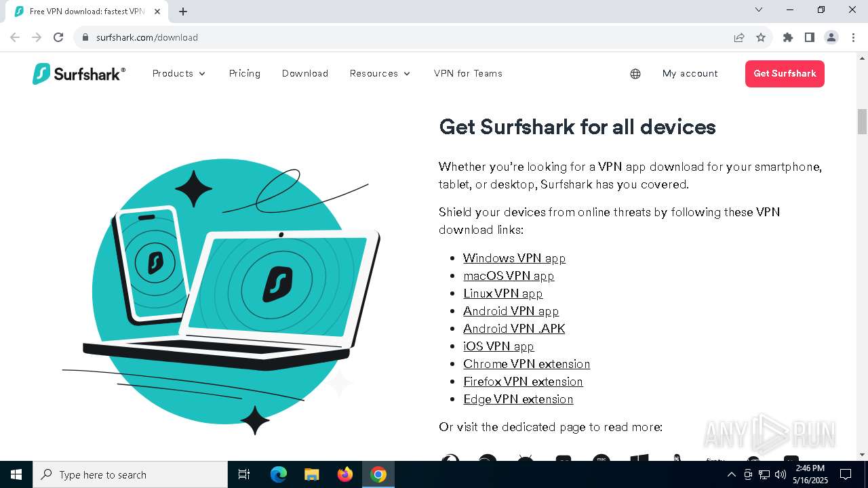Open the Chrome VPN extension link
Image resolution: width=868 pixels, height=488 pixels.
pos(526,364)
